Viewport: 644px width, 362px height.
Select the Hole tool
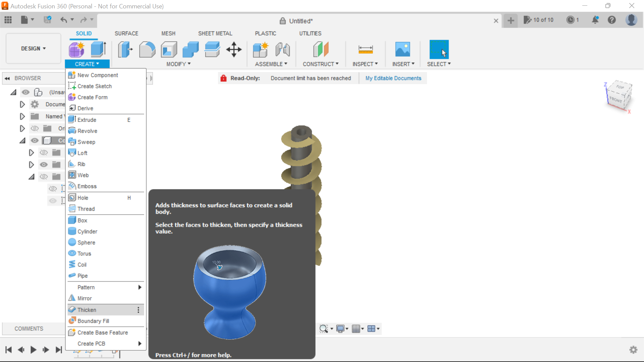83,197
